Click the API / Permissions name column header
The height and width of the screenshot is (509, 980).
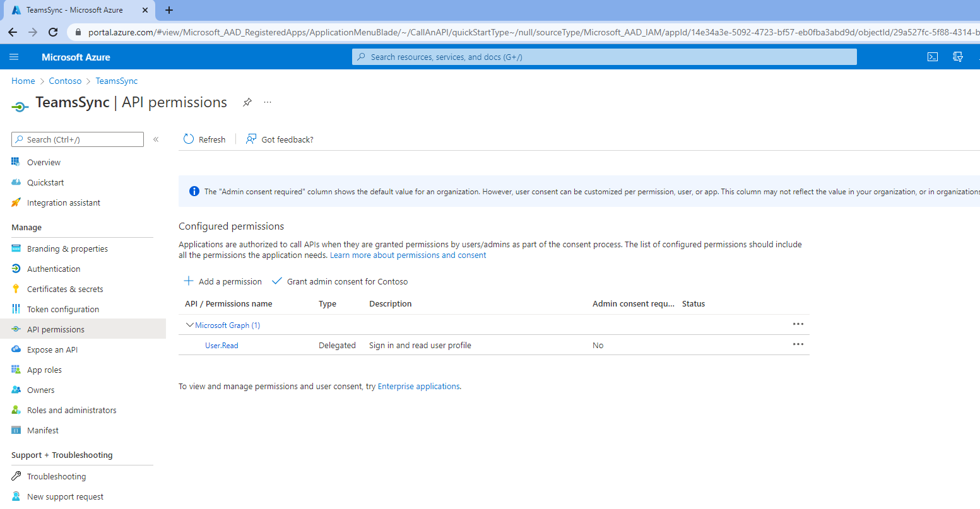[x=228, y=303]
